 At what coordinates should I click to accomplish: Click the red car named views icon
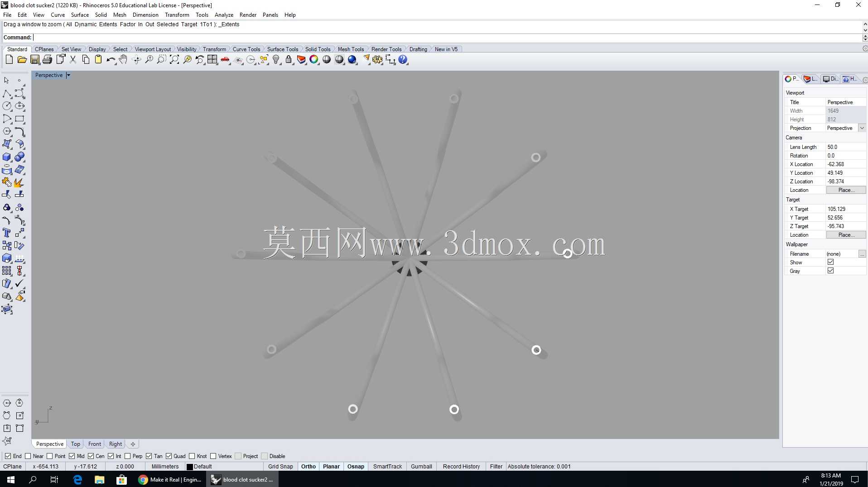(225, 60)
